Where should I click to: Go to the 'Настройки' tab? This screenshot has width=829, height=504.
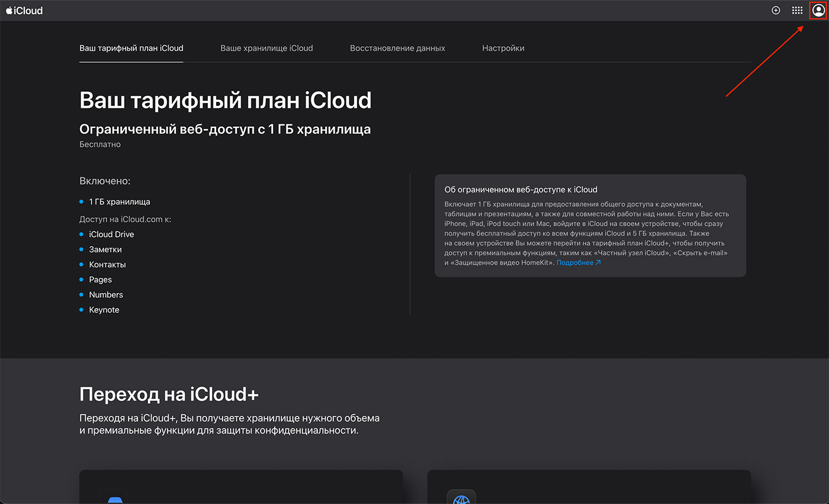pos(503,48)
